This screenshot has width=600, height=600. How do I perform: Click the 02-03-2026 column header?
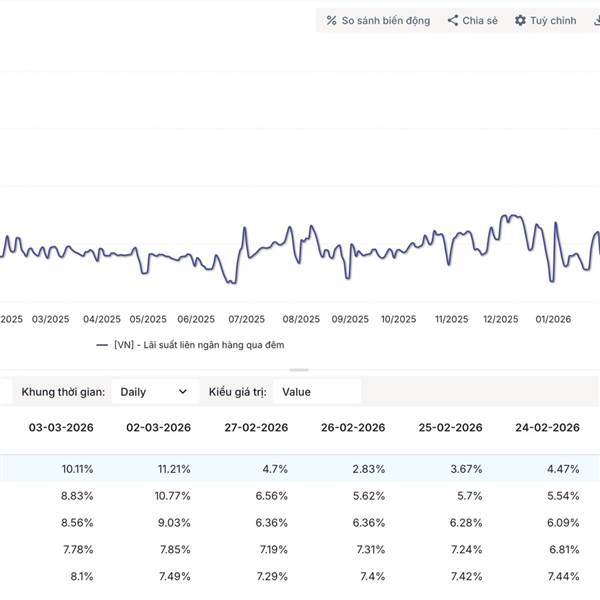(158, 428)
